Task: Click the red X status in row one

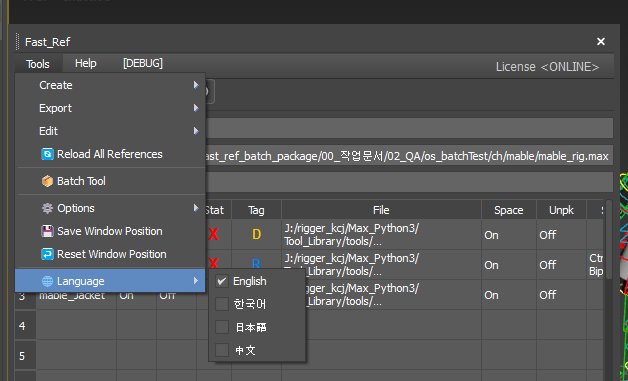Action: 213,234
